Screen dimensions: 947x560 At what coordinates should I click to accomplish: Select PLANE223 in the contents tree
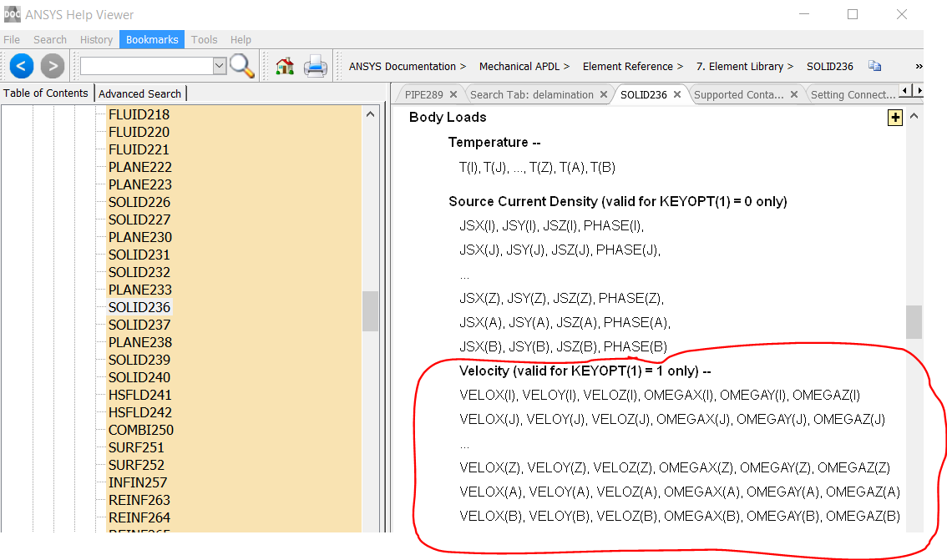tap(140, 184)
